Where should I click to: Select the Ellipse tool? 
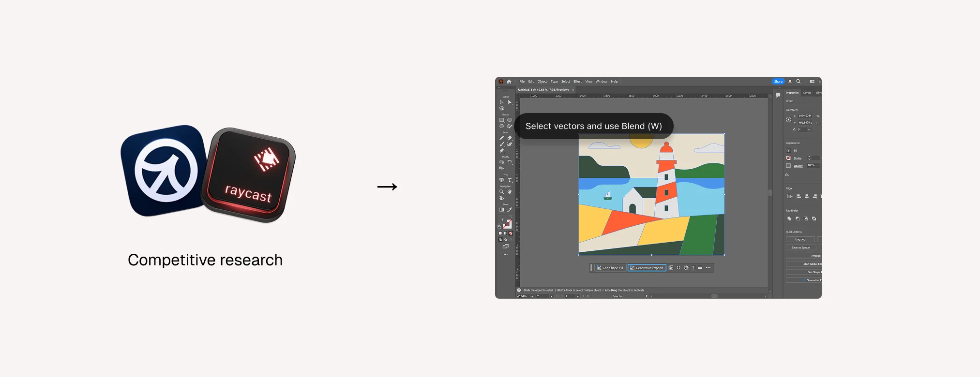point(510,120)
